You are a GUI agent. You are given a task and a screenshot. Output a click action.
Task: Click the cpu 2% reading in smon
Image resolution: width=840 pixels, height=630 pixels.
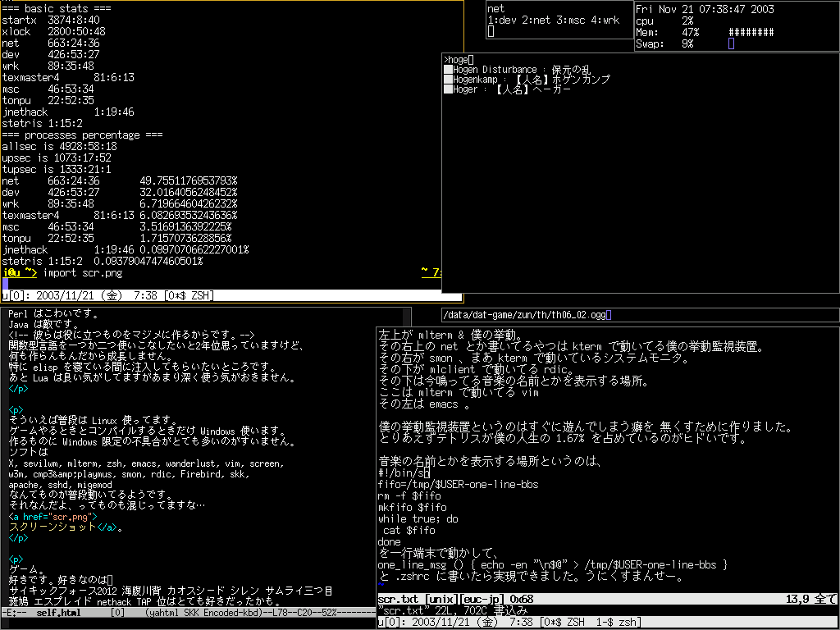[x=688, y=21]
